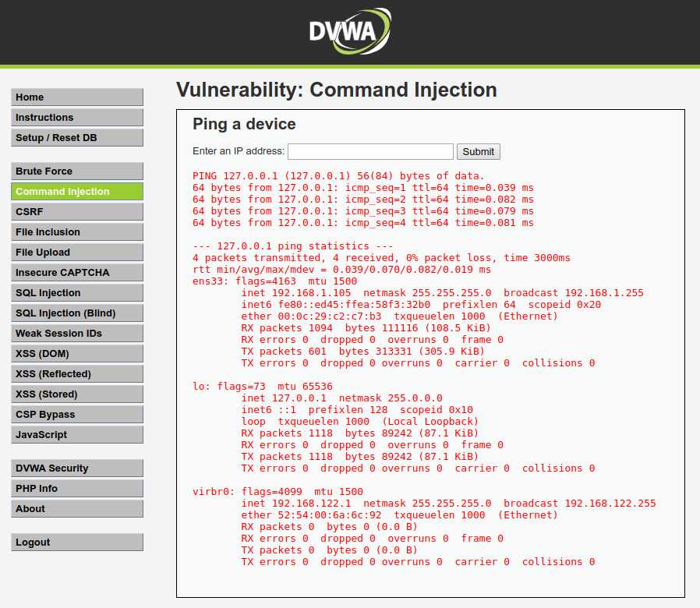The height and width of the screenshot is (608, 700).
Task: Click the icmp_seq=1 ping reply line
Action: [x=363, y=188]
